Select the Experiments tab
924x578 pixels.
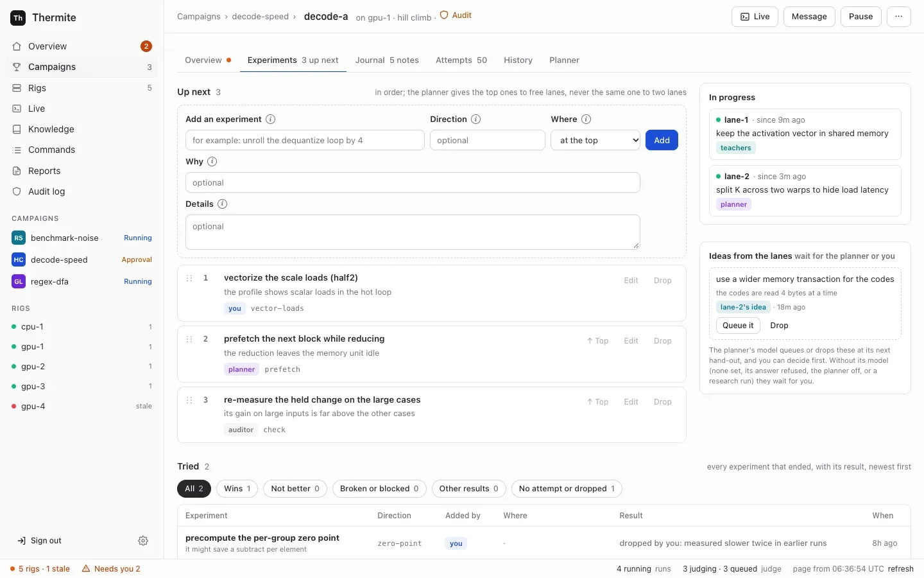(293, 60)
